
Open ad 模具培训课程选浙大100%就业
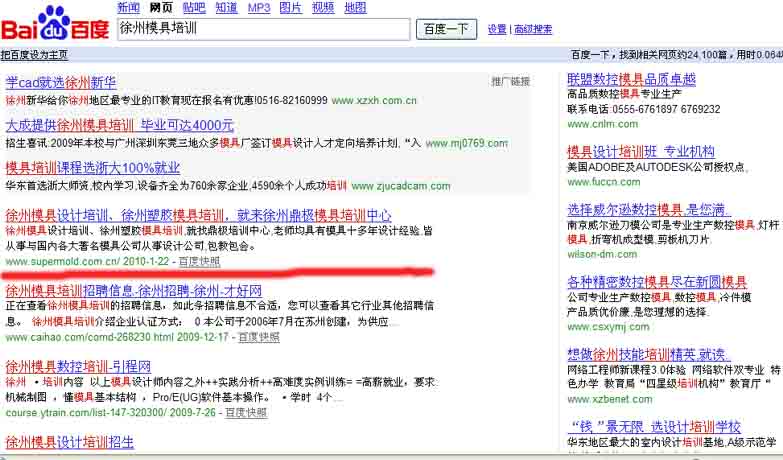93,167
